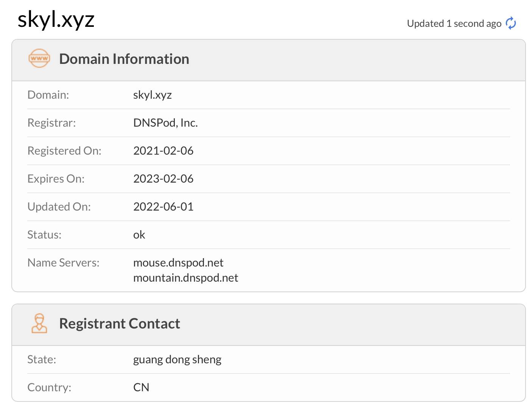Click the orange www Domain Information icon
Viewport: 532px width, 406px height.
39,59
